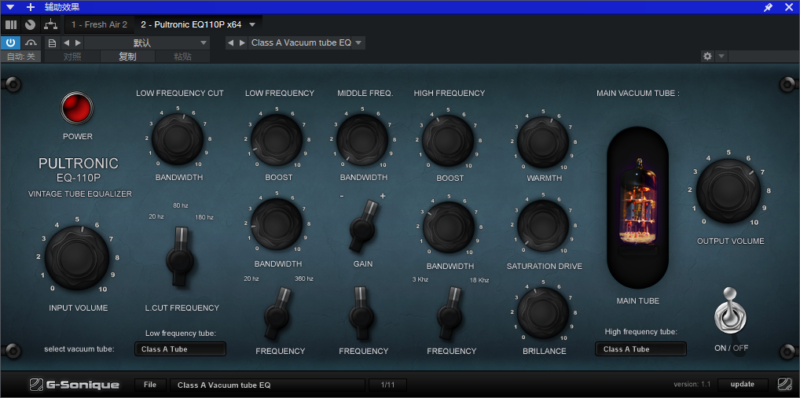The height and width of the screenshot is (398, 800).
Task: Click the HIGH FREQUENCY BOOST knob
Action: tap(448, 140)
